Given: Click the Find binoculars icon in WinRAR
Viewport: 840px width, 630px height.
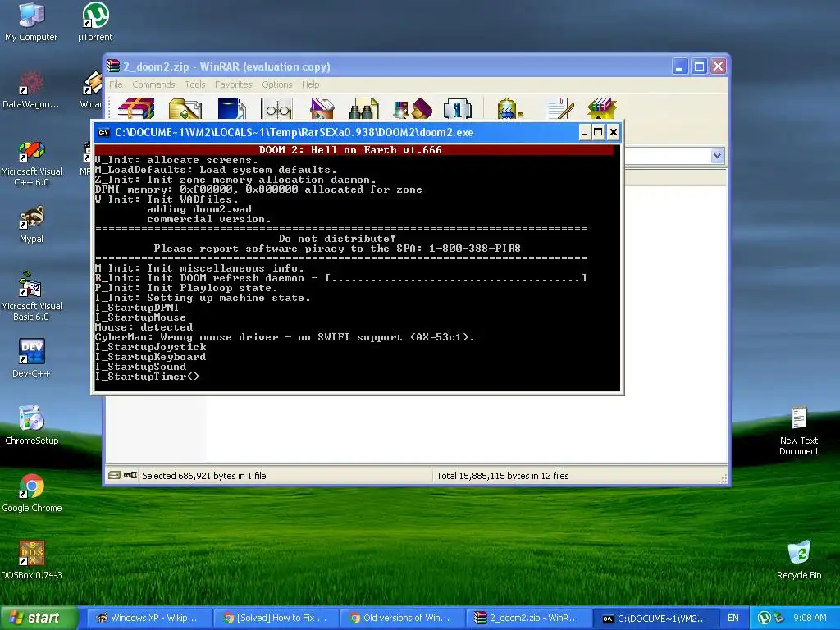Looking at the screenshot, I should pyautogui.click(x=363, y=109).
